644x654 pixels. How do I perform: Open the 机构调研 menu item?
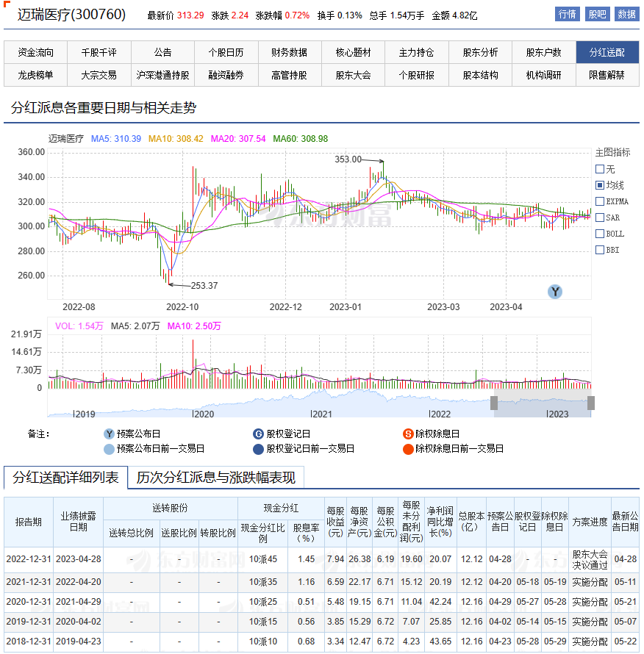point(543,75)
